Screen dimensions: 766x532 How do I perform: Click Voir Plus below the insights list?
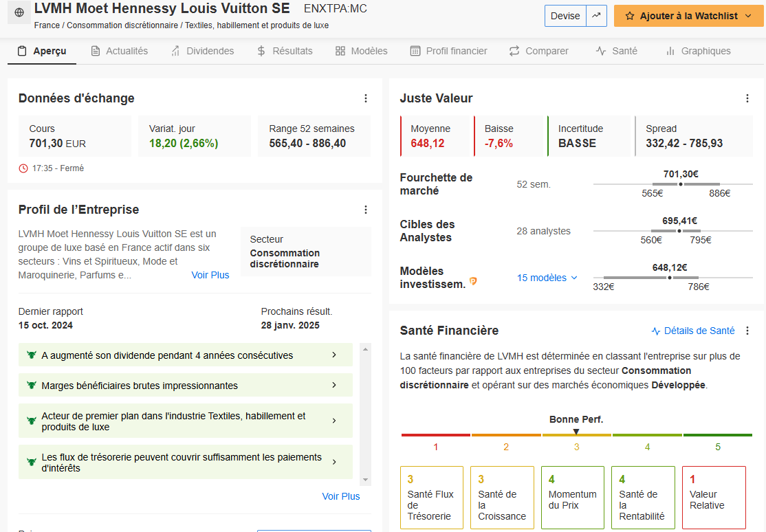tap(341, 496)
